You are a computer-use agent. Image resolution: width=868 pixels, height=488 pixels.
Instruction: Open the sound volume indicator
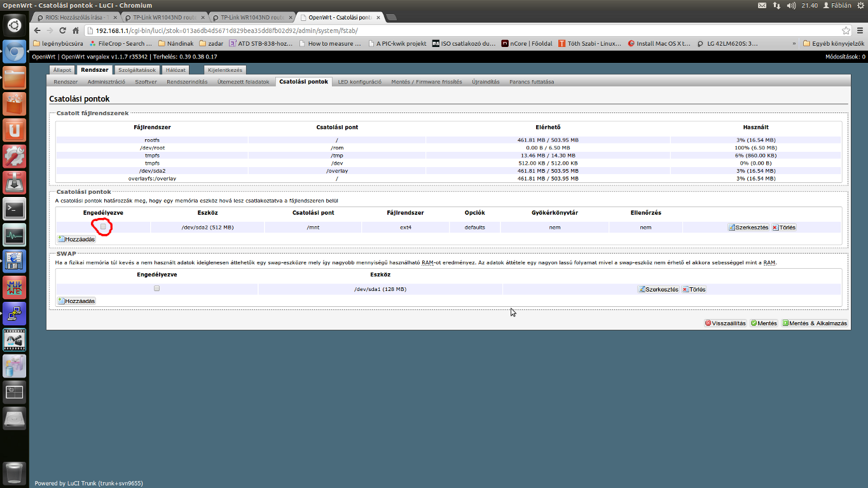(791, 5)
